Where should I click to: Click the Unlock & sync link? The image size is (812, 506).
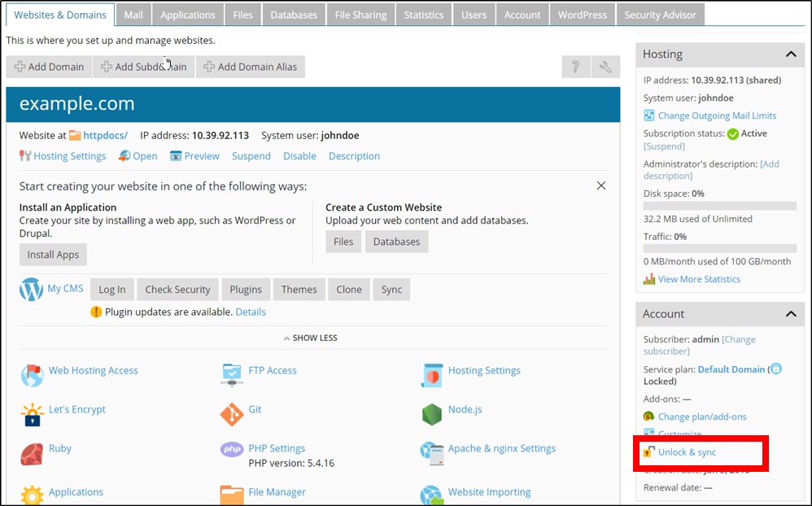point(687,452)
